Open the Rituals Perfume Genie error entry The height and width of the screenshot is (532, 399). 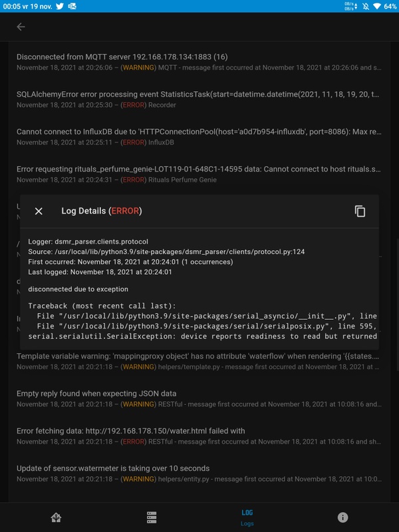coord(199,174)
